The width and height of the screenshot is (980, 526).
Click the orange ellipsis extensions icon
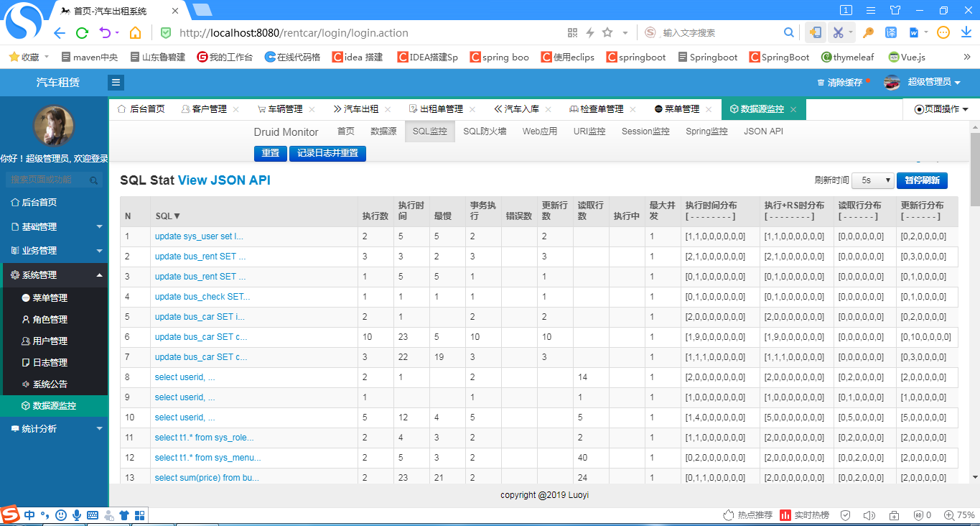944,32
